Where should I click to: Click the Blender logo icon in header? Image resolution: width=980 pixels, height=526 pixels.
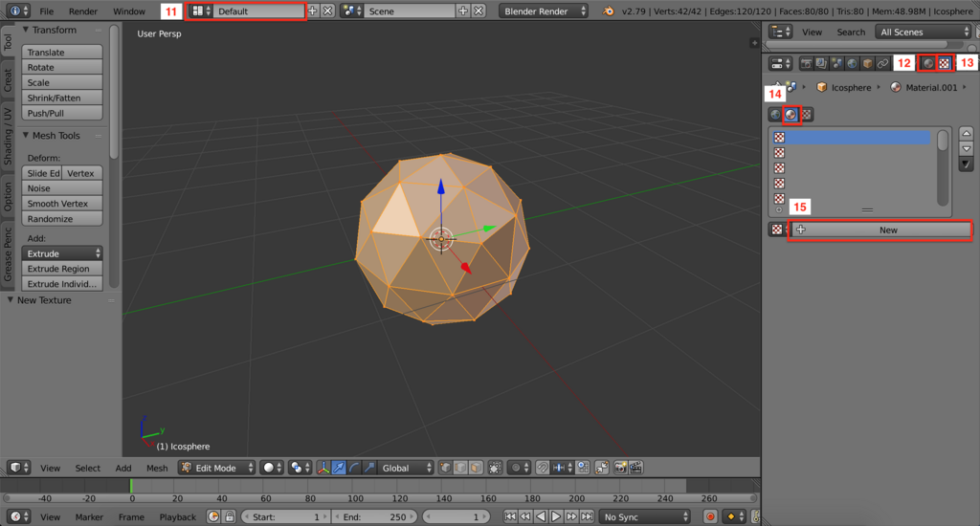tap(608, 11)
